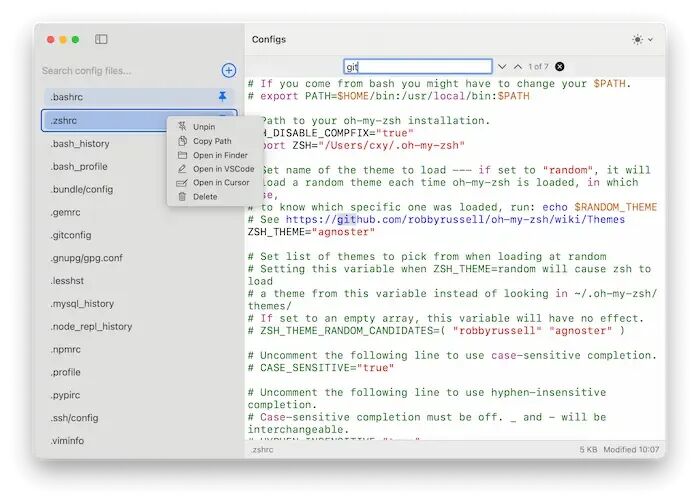Click the yellow minimize window button
Screen dimensions: 700x504
pyautogui.click(x=63, y=40)
